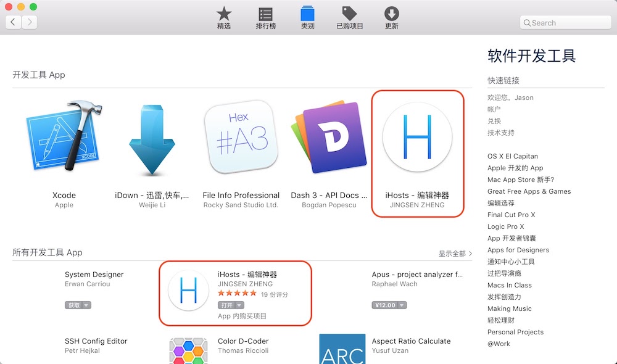Click the Dash 3 - API Docs title
Screen dimensions: 617x364
(x=329, y=195)
